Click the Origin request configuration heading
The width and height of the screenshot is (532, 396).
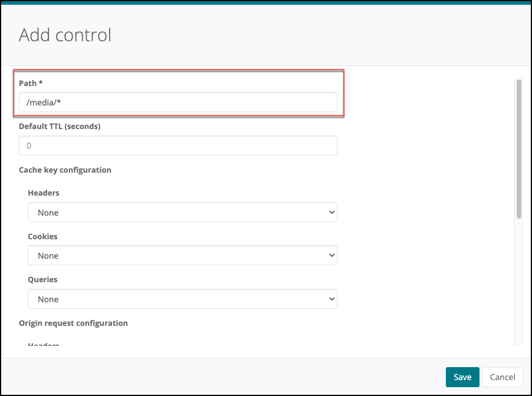pos(73,323)
